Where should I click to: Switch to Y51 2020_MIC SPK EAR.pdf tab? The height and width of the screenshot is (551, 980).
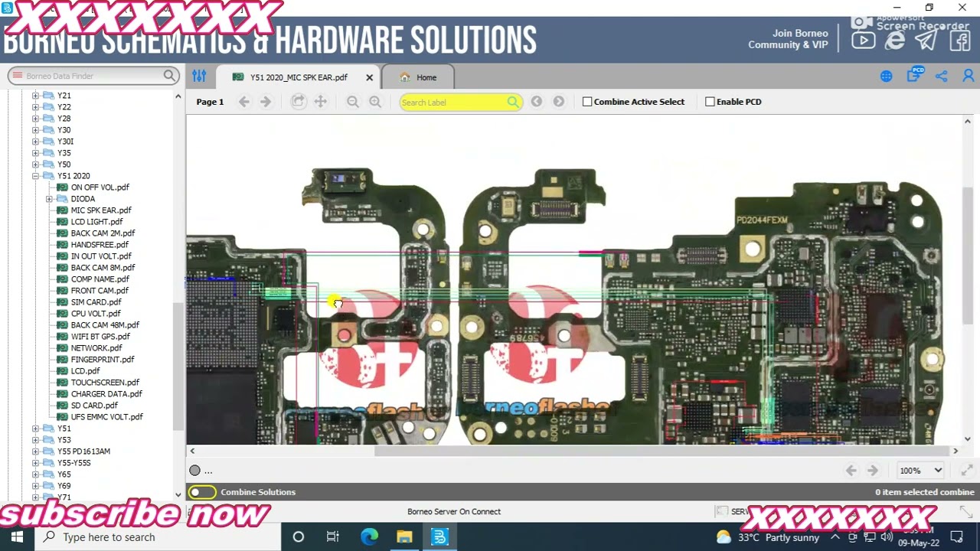click(298, 77)
